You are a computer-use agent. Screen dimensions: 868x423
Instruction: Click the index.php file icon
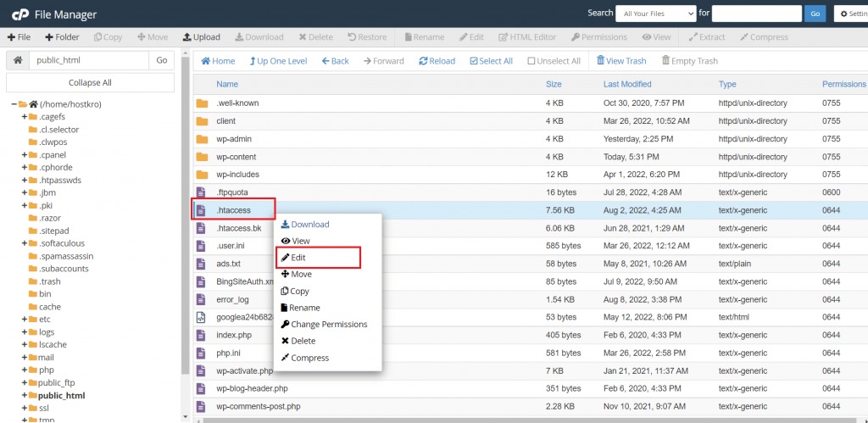(201, 335)
